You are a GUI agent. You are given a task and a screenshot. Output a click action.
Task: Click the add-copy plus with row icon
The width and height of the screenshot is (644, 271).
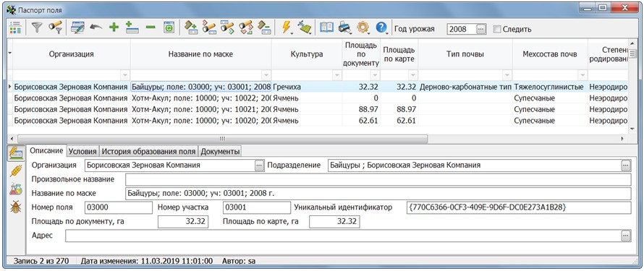coord(132,28)
